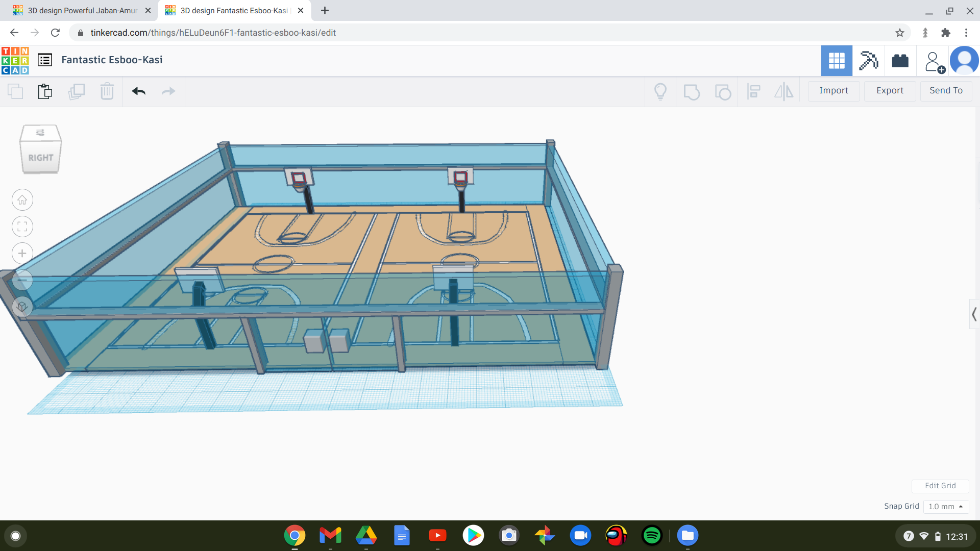980x551 pixels.
Task: Click the Delete trash icon
Action: point(107,91)
